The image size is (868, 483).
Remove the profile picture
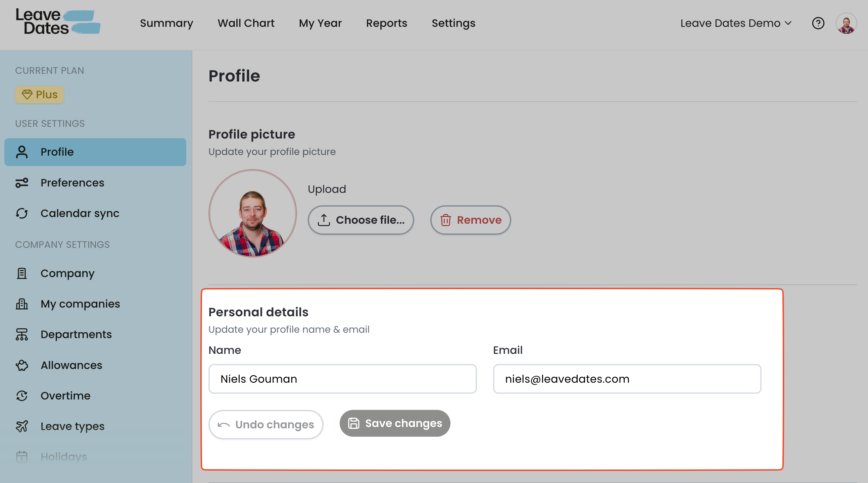[470, 220]
